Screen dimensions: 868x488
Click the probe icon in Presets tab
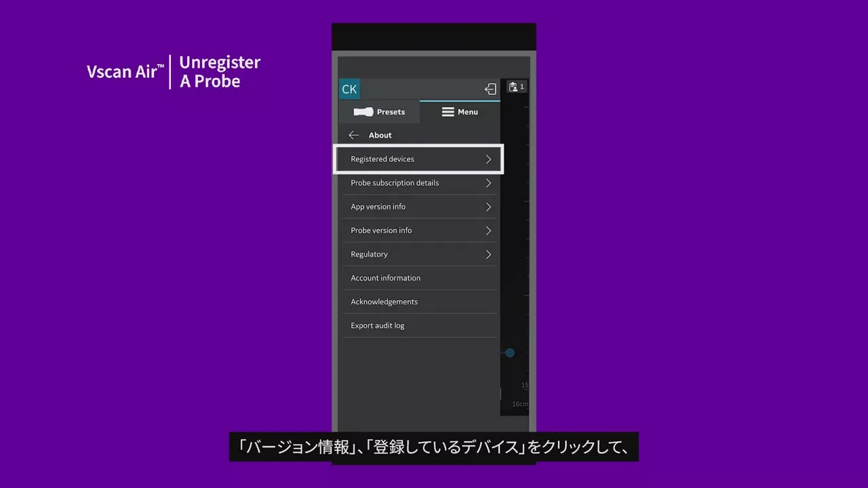(x=363, y=112)
